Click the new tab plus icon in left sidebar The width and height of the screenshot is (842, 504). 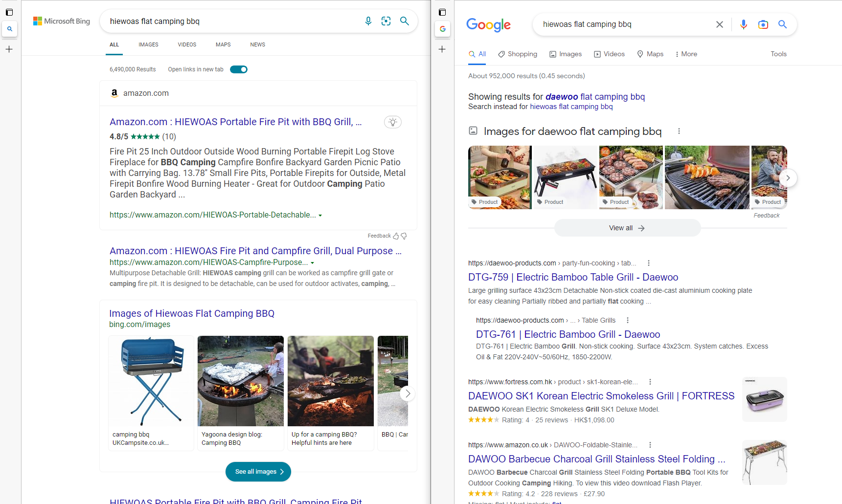click(9, 49)
